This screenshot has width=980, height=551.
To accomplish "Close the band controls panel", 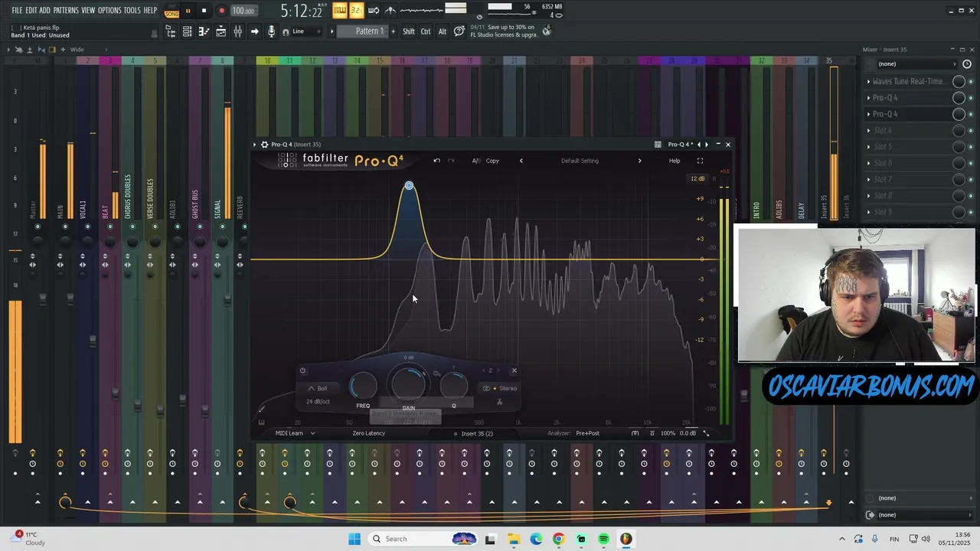I will (x=514, y=370).
